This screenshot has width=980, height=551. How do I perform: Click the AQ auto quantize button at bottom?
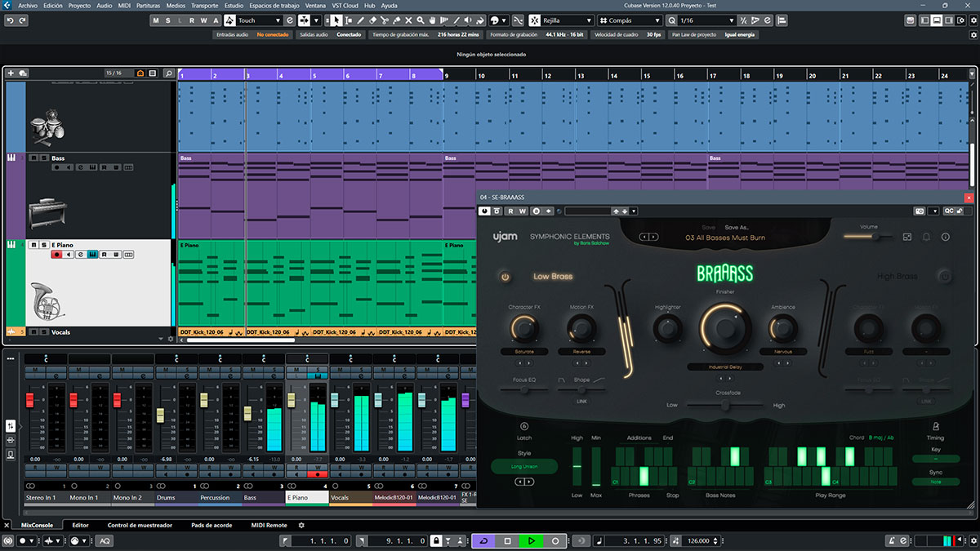105,540
